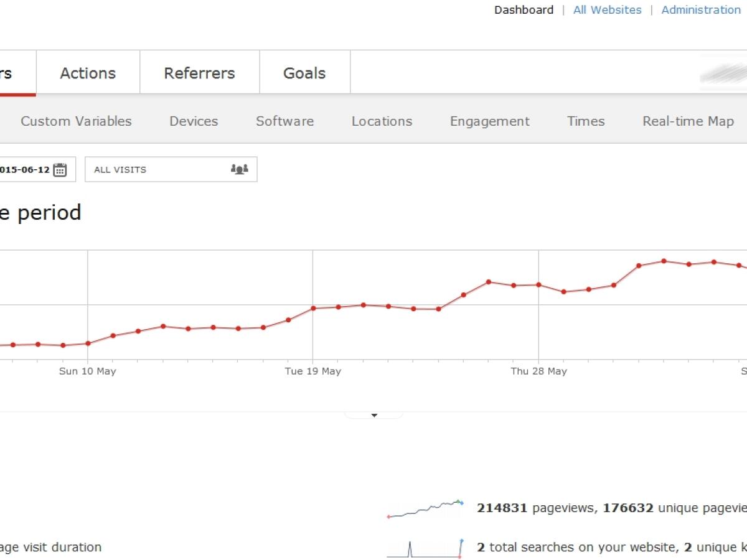Click the All Websites link
This screenshot has width=747, height=560.
pos(607,10)
